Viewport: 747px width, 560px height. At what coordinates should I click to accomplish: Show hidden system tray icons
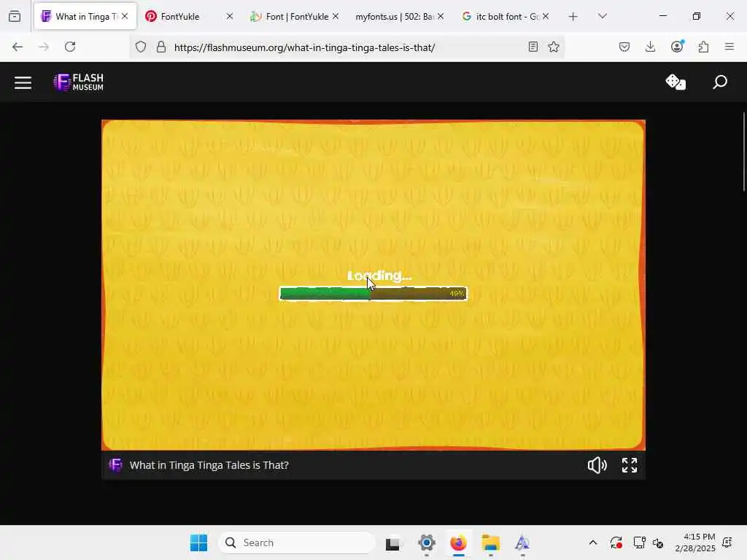[x=592, y=542]
